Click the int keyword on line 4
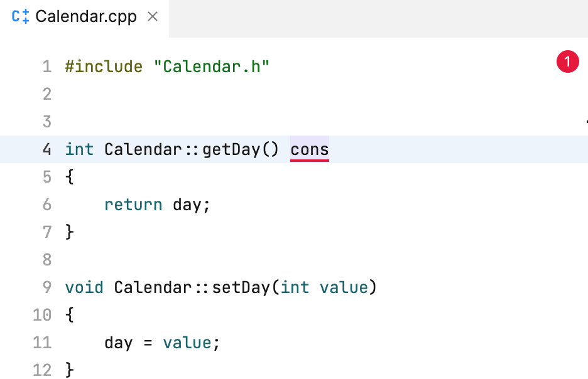This screenshot has width=588, height=379. coord(79,149)
